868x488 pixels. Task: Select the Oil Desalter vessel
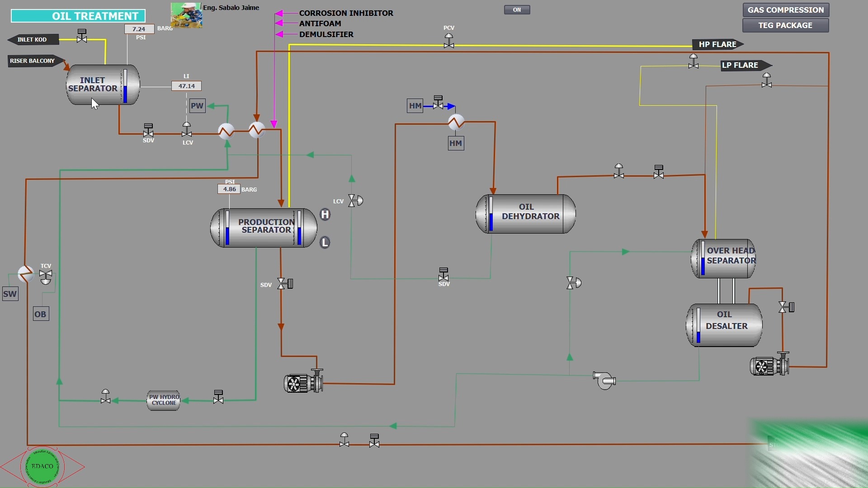pyautogui.click(x=724, y=325)
